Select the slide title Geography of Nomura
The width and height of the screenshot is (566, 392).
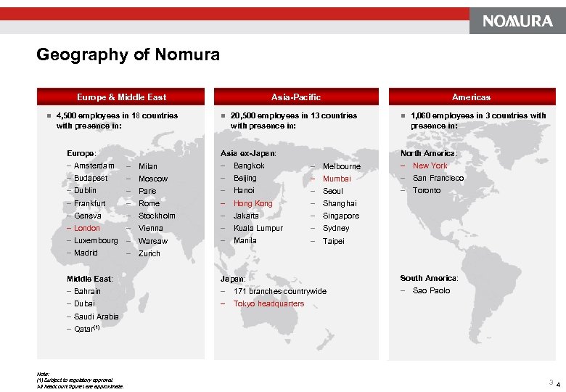(x=128, y=55)
